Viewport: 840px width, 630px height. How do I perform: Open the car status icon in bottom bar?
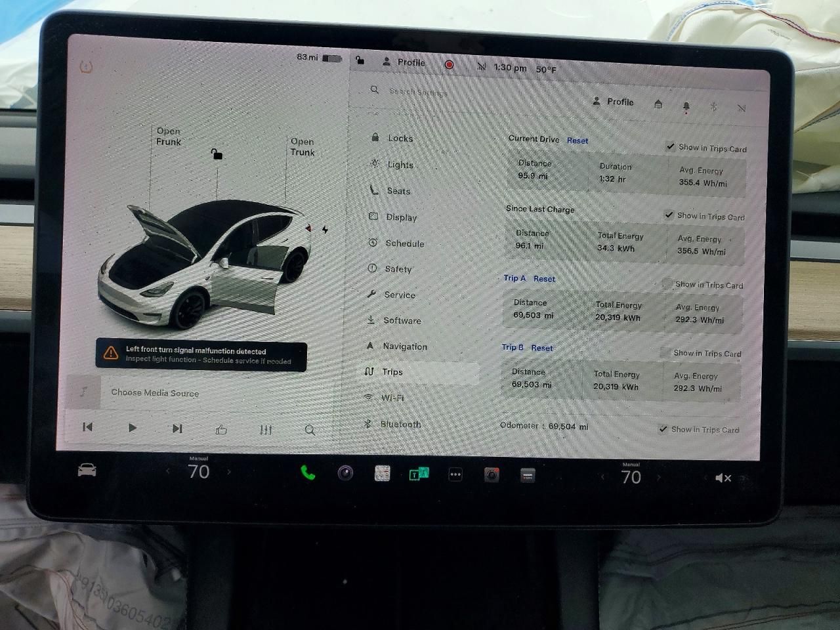coord(86,470)
